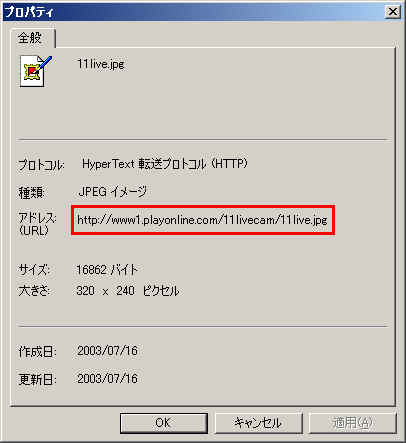
Task: Close the properties dialog with X
Action: [x=393, y=12]
